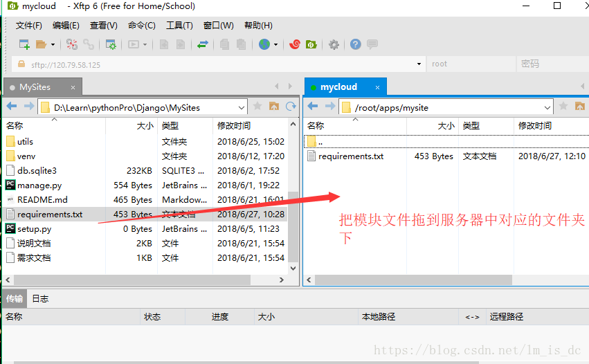Viewport: 589px width, 364px height.
Task: Expand the /root/apps/mysite path dropdown
Action: pyautogui.click(x=547, y=108)
